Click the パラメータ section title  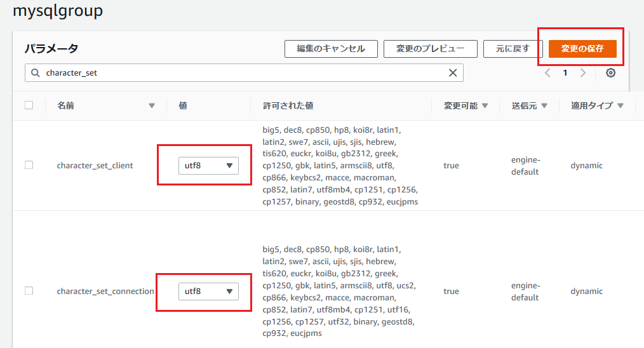tap(51, 48)
